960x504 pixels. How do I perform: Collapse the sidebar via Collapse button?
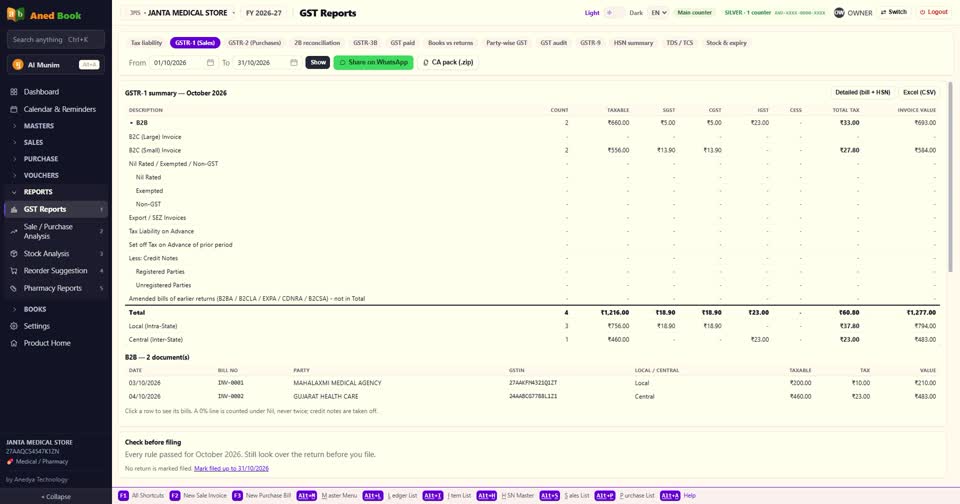(56, 497)
